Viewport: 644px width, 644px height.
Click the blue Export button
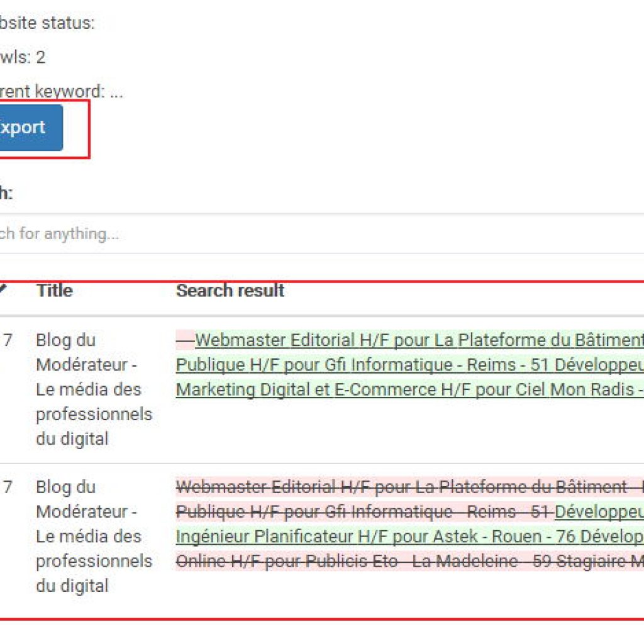click(31, 127)
